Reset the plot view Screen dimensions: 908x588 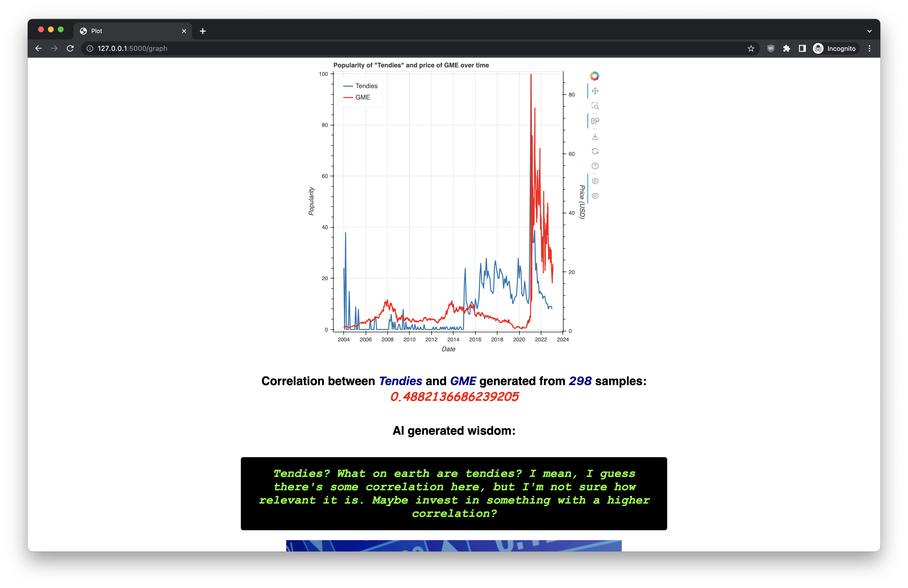(595, 151)
